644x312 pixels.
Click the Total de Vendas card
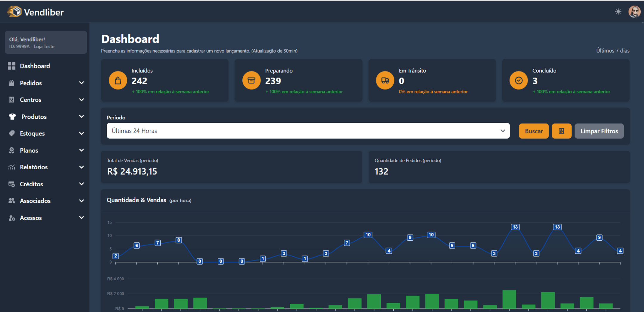231,167
